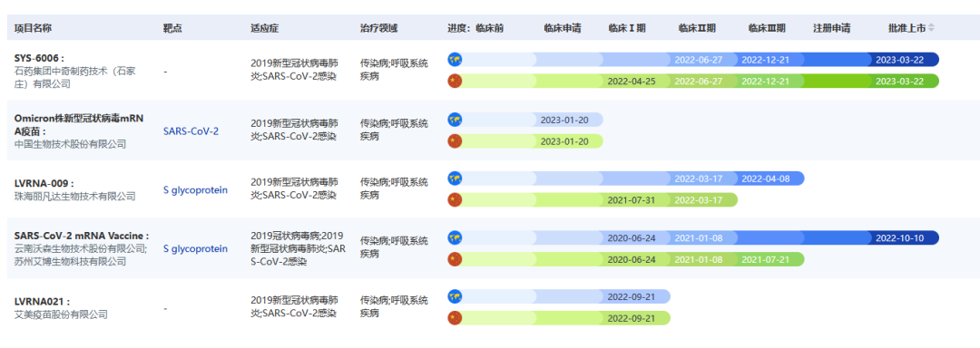
Task: Click the 项目名称 column header
Action: pyautogui.click(x=34, y=28)
